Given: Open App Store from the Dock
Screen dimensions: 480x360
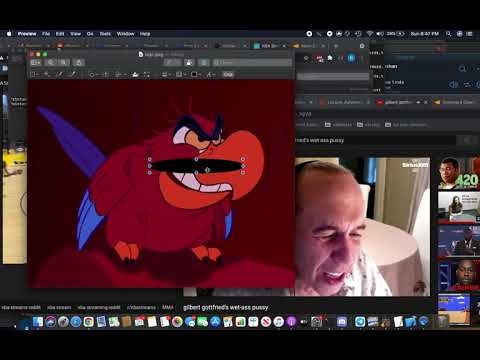Looking at the screenshot, I should click(x=215, y=322).
